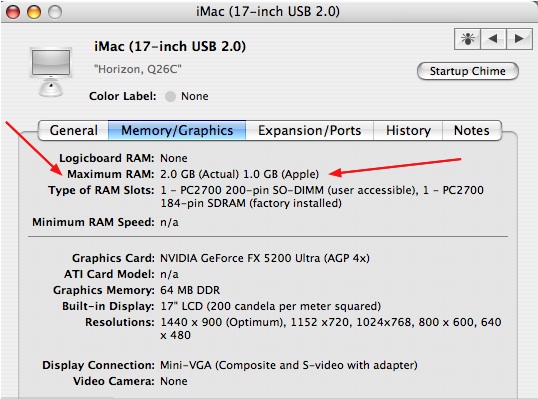Go to previous model with left arrow

[493, 38]
